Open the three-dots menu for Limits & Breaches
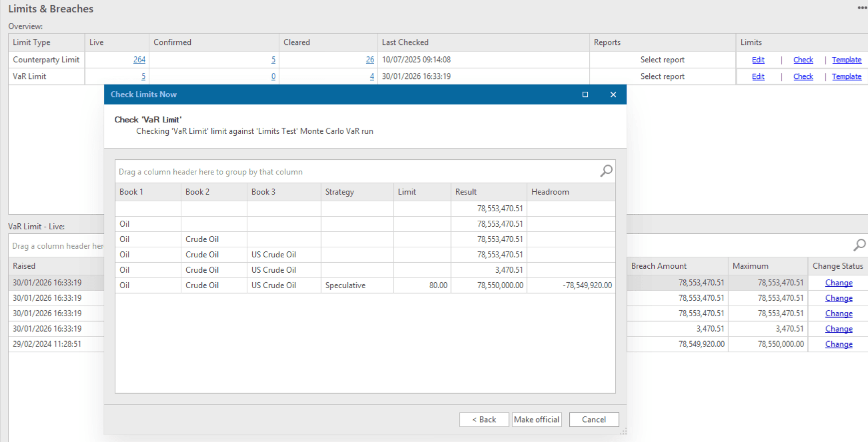This screenshot has width=868, height=442. pyautogui.click(x=862, y=8)
